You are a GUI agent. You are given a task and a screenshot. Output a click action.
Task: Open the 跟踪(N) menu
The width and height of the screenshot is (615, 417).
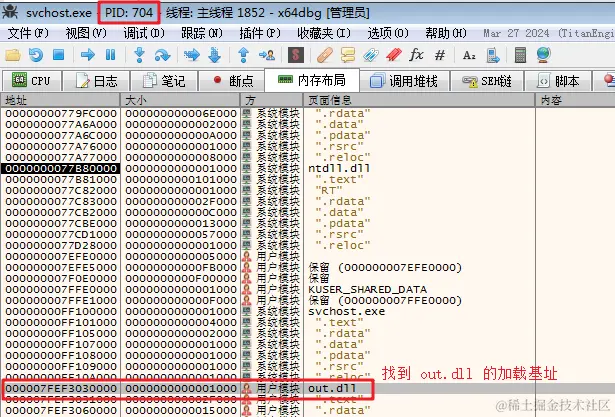point(202,33)
